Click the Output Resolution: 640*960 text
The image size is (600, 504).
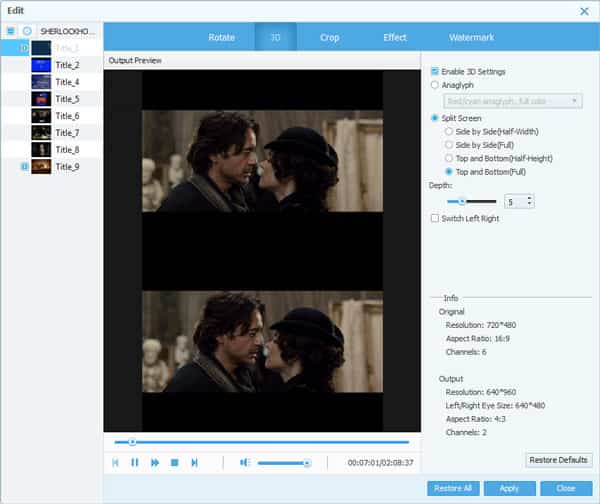coord(481,392)
